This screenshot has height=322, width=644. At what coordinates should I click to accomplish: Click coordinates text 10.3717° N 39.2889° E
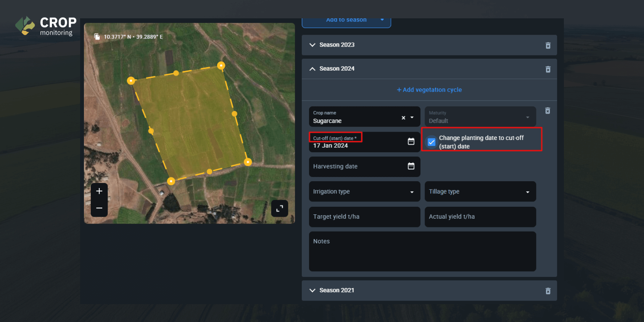click(x=133, y=37)
